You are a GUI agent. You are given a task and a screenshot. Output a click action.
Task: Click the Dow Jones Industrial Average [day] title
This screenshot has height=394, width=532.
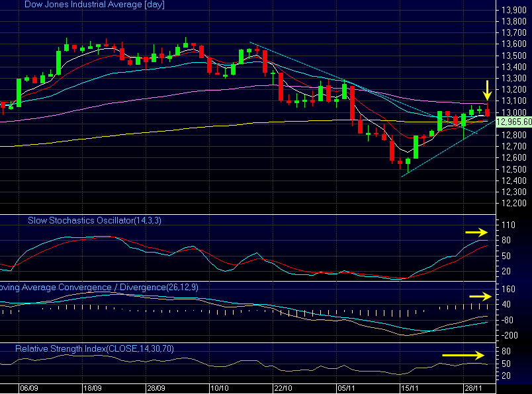point(95,5)
